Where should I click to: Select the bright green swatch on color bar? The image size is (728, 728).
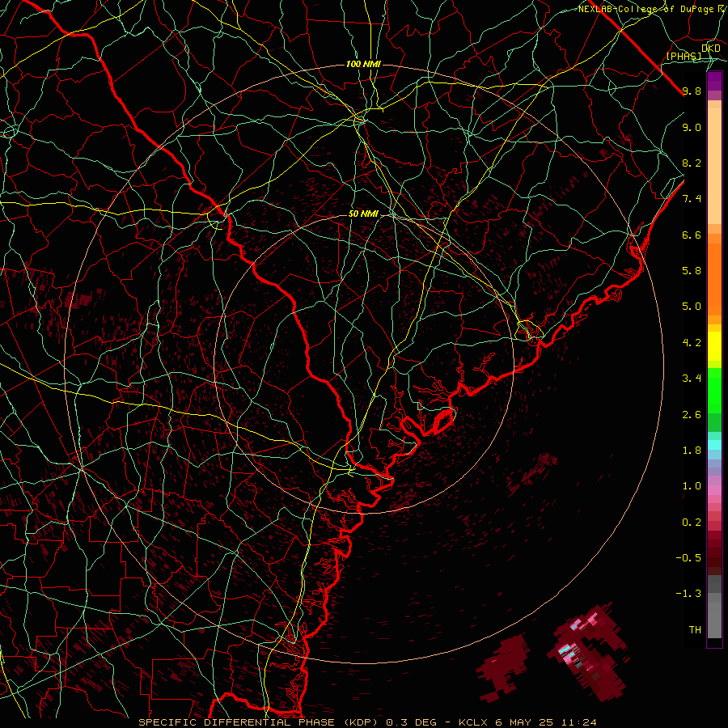pos(714,390)
